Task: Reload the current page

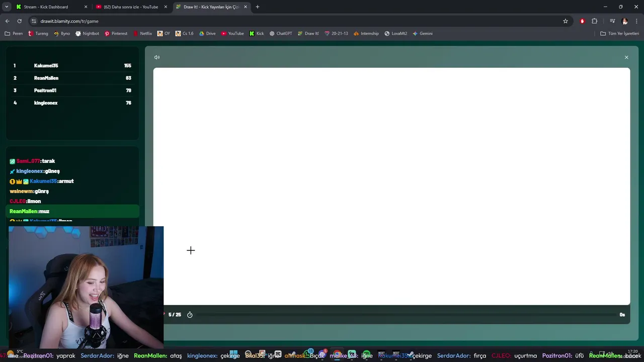Action: point(19,21)
